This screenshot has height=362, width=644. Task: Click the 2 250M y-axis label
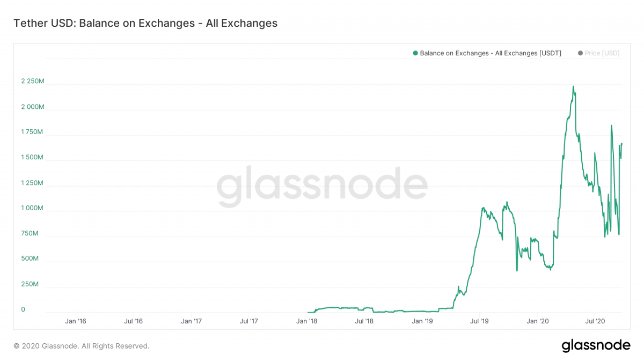(32, 82)
